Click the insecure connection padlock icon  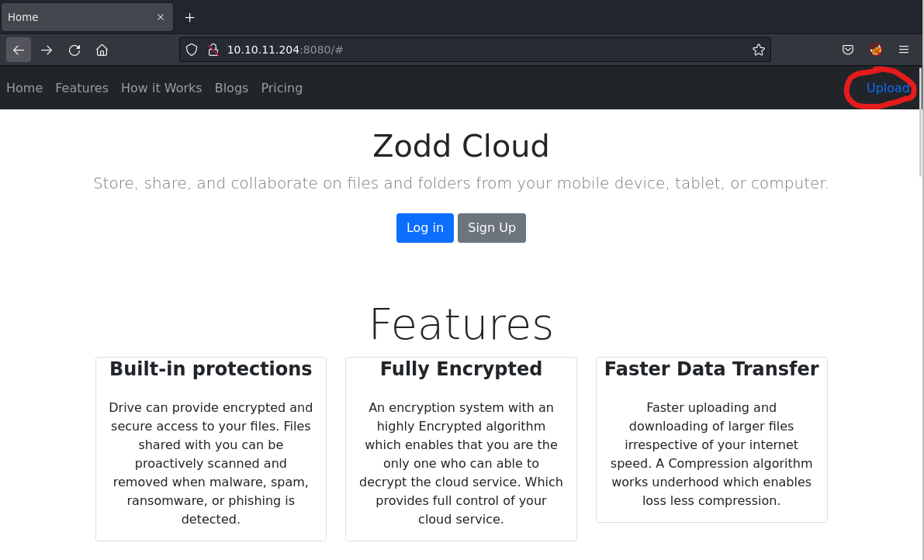(213, 50)
